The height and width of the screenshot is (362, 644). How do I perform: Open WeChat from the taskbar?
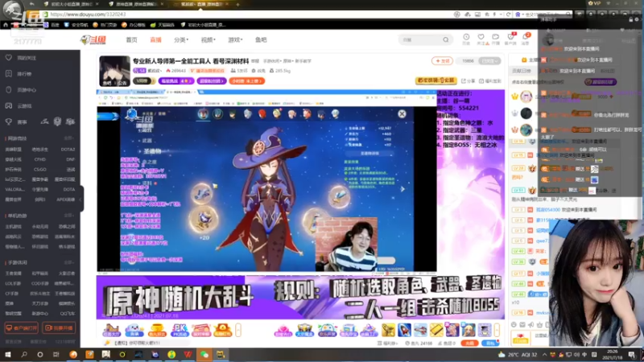[204, 354]
